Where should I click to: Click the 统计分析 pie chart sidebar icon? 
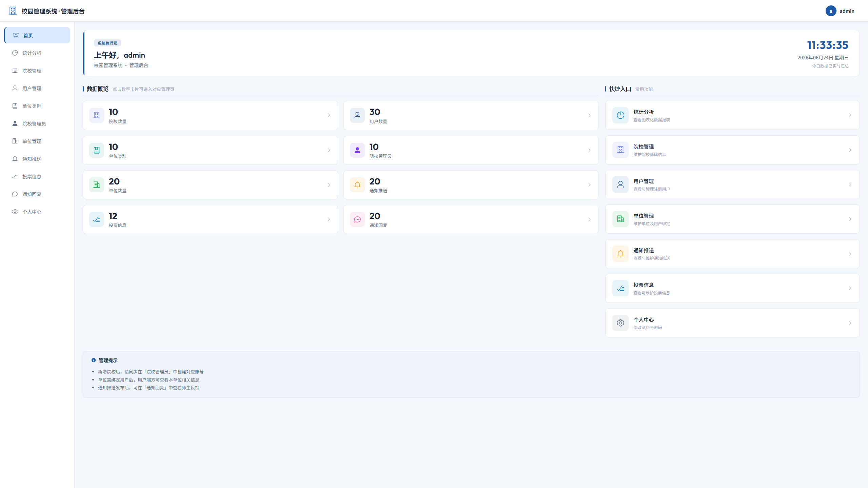(15, 53)
